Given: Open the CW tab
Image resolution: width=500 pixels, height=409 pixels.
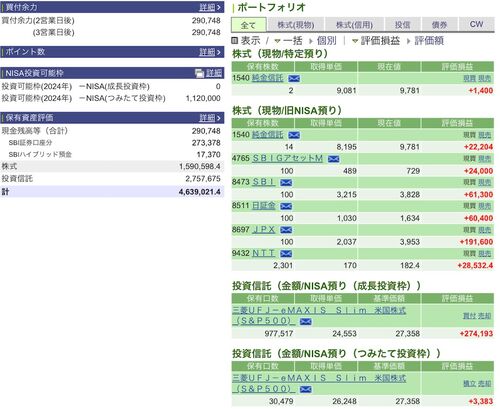Looking at the screenshot, I should click(x=476, y=24).
